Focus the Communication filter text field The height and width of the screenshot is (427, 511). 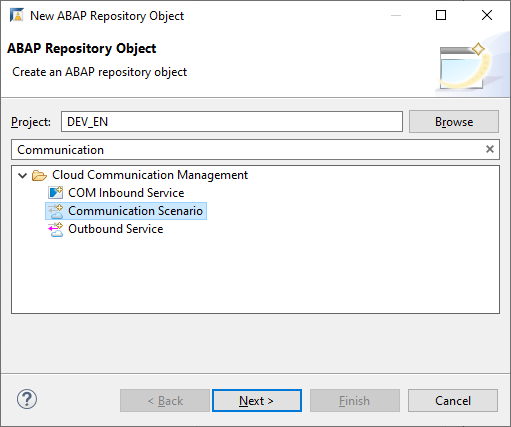255,150
